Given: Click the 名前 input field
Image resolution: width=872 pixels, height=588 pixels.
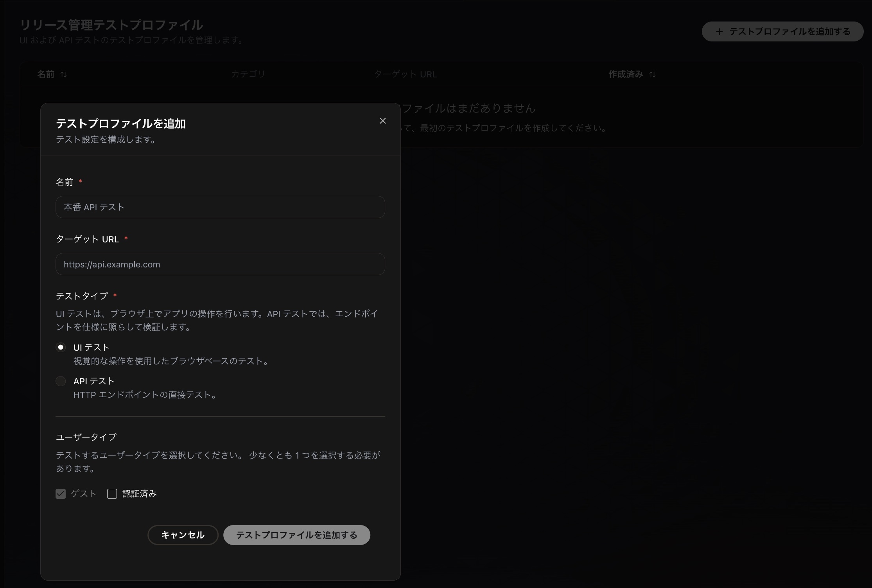Looking at the screenshot, I should [x=220, y=207].
